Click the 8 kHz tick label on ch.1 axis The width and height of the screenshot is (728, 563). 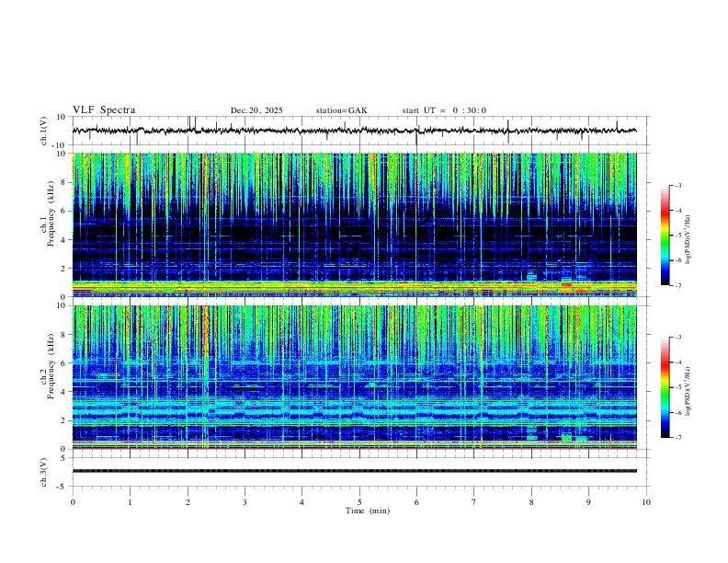[63, 182]
